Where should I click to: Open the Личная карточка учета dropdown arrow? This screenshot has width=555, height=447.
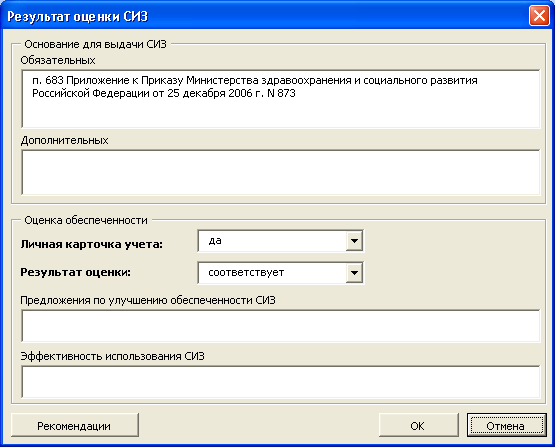pyautogui.click(x=354, y=241)
